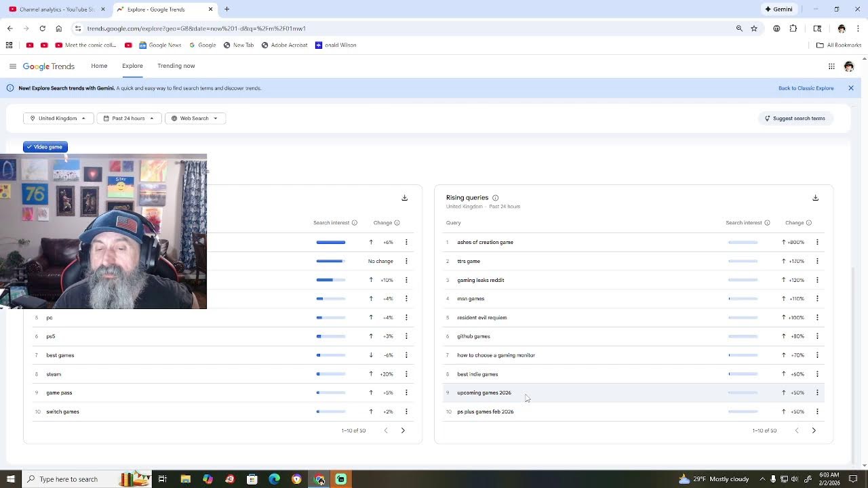Open more options for gaming leaks reddit
Screen dimensions: 868x488
[817, 280]
